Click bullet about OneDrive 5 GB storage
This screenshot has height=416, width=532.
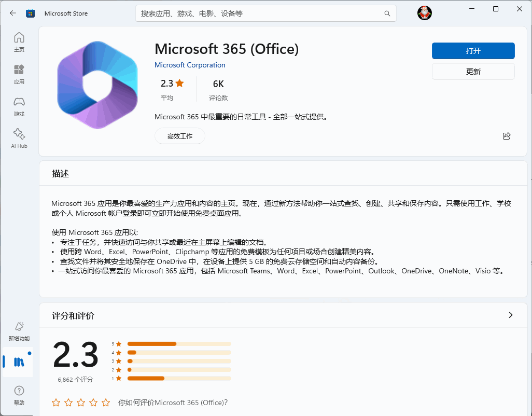[x=216, y=261]
